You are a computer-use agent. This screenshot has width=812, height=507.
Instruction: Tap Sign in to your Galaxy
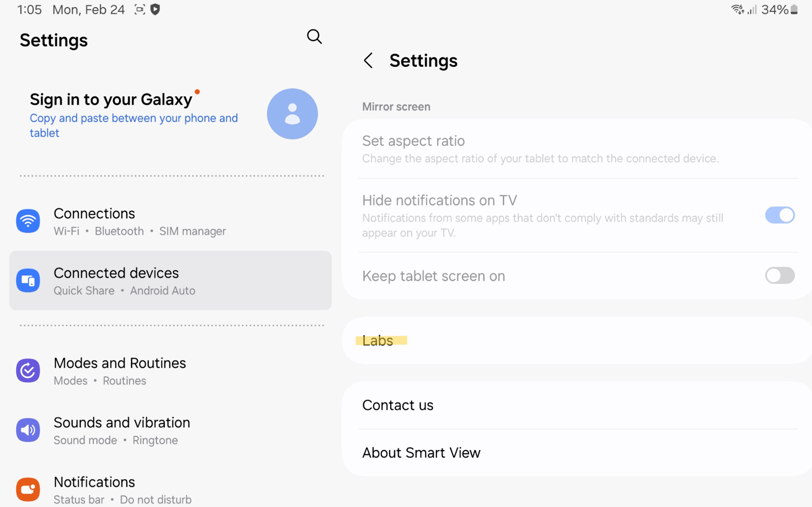tap(111, 100)
